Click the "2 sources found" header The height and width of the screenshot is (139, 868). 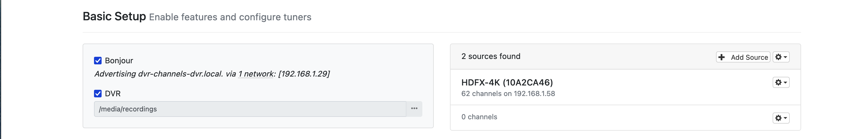pos(491,57)
